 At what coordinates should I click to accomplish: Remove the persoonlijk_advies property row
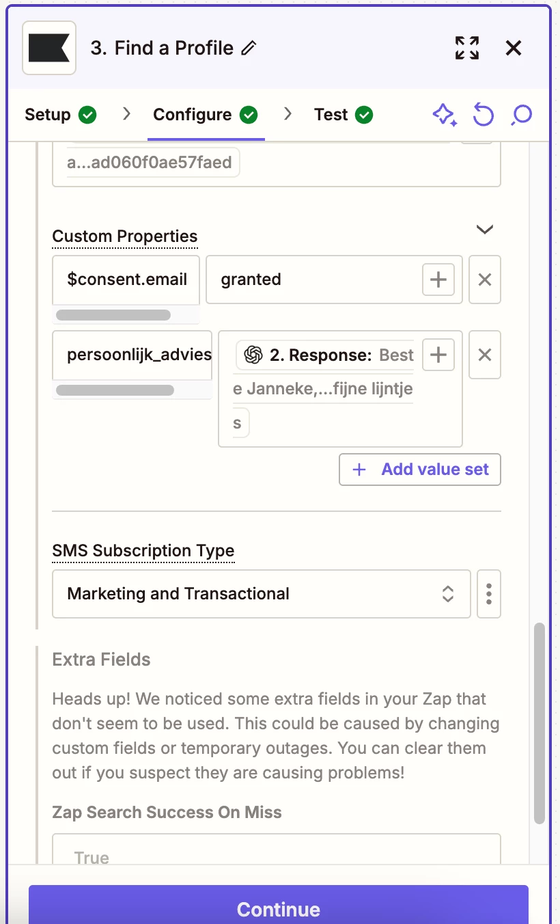pyautogui.click(x=485, y=355)
